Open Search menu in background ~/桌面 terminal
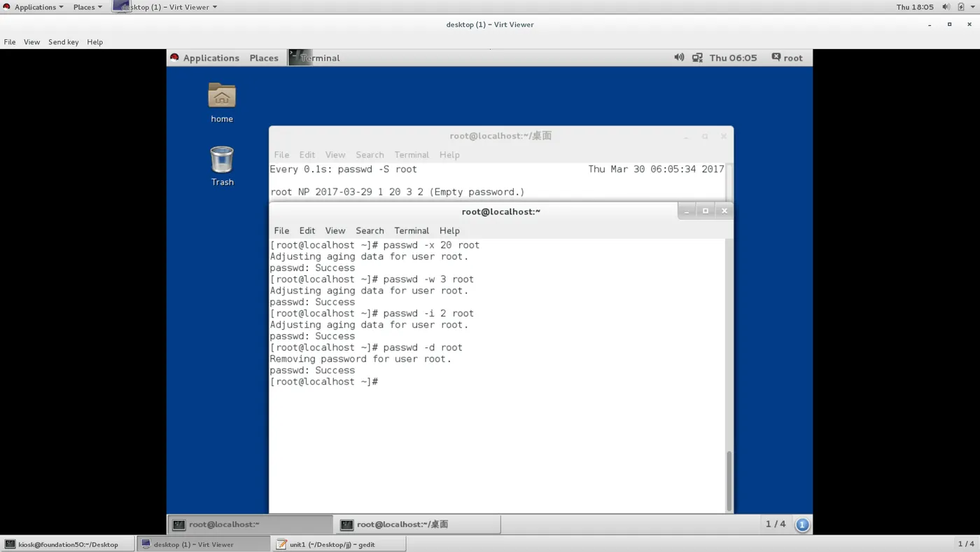980x552 pixels. pos(370,155)
